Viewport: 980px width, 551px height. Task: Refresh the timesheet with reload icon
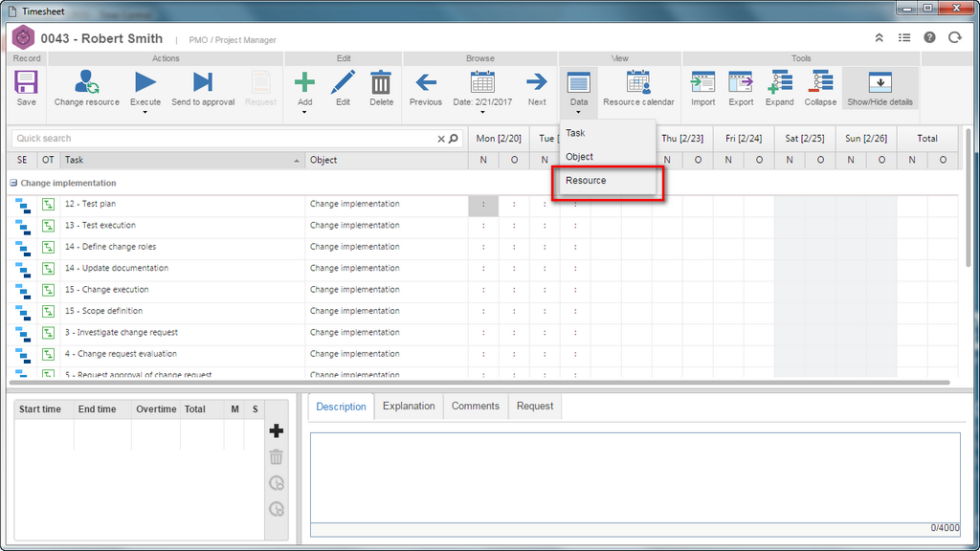coord(954,37)
